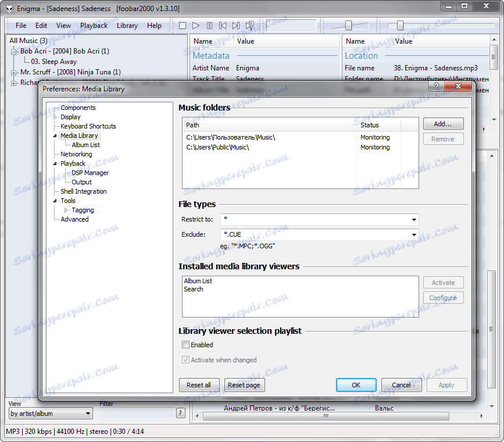Pause the current track
This screenshot has height=442, width=504.
[x=209, y=26]
